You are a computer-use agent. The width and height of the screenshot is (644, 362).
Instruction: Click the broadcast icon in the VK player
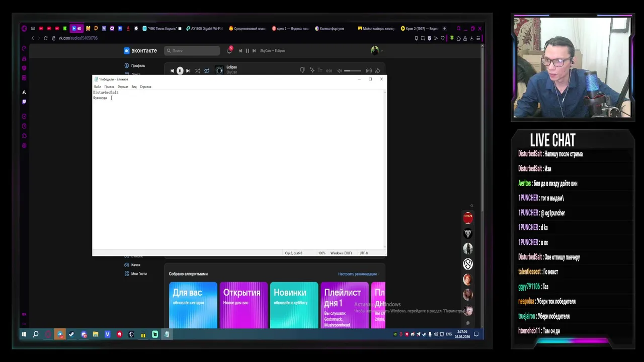pos(369,71)
